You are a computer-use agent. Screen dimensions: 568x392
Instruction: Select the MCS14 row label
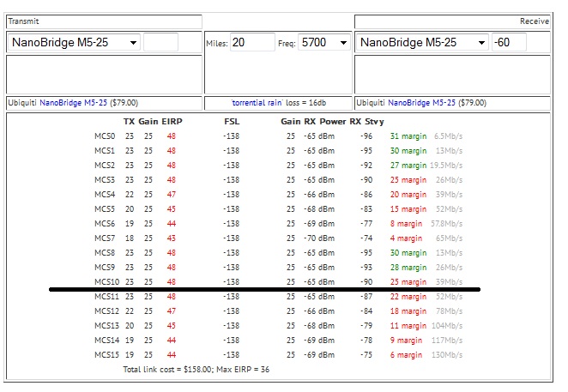[x=107, y=341]
